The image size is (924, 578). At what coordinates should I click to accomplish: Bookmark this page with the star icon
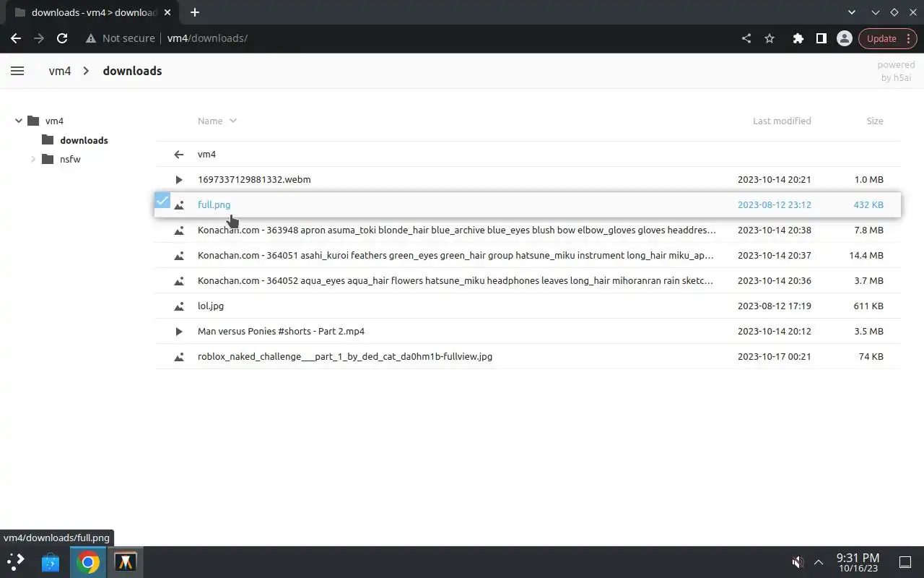tap(770, 38)
